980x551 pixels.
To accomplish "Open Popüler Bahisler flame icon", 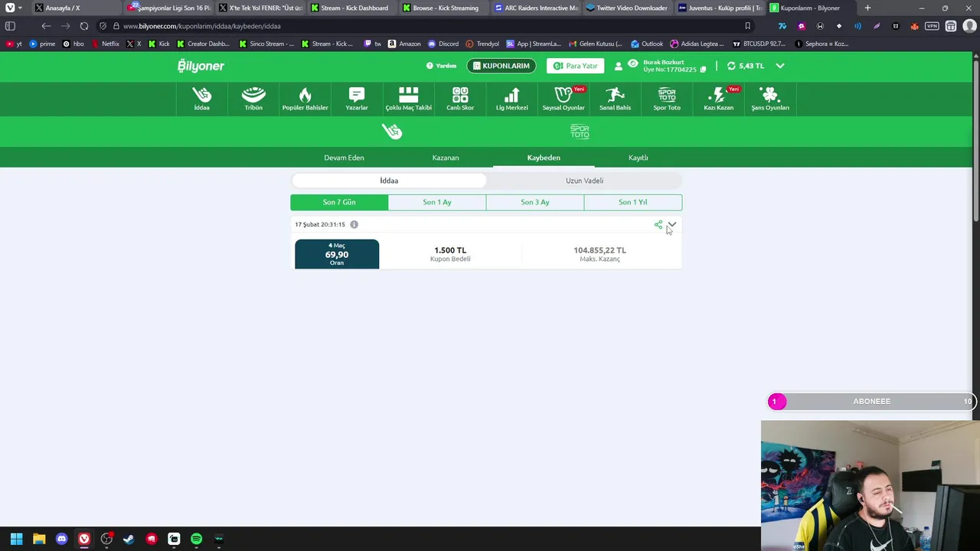I will tap(305, 99).
